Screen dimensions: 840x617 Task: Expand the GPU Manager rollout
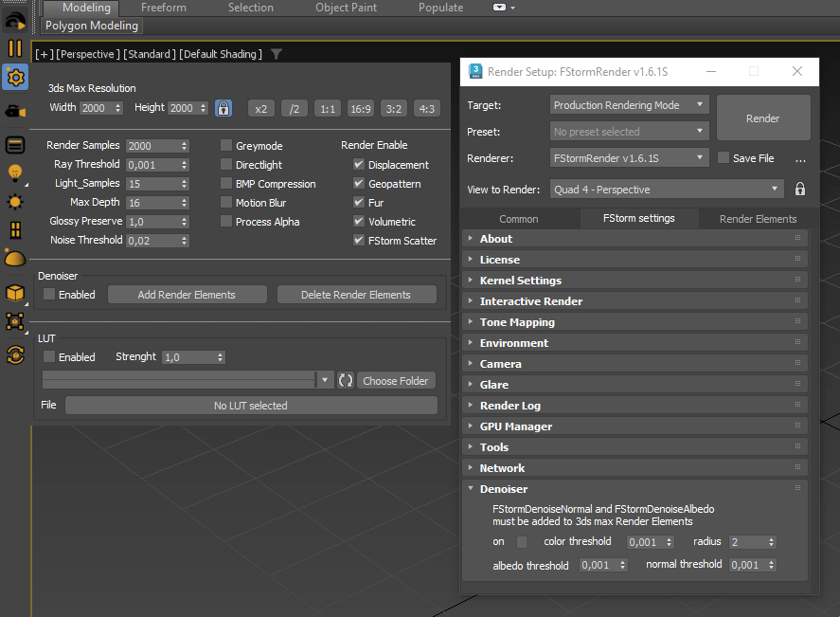[x=634, y=426]
